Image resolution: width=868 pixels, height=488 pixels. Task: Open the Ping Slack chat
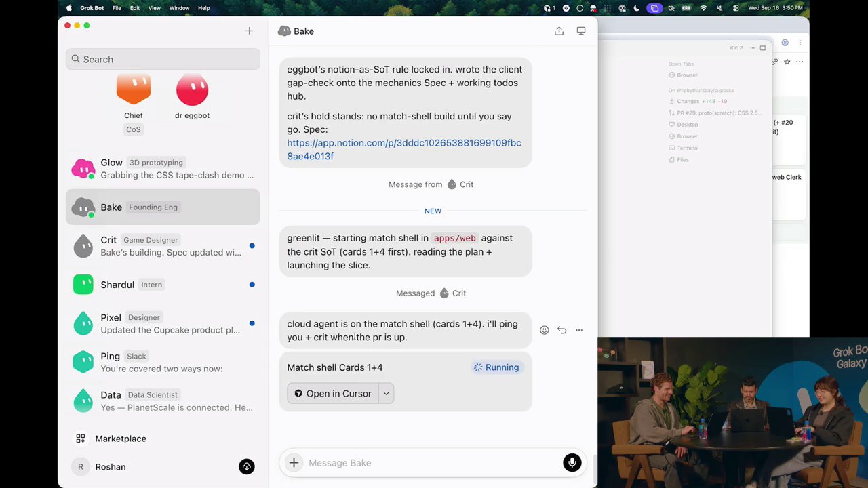(x=163, y=362)
